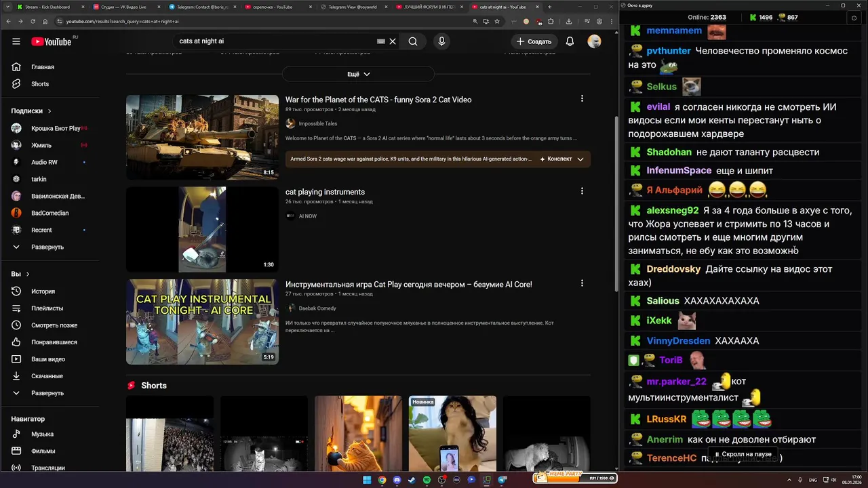Open Impossible Tales channel
The height and width of the screenshot is (488, 868).
tap(317, 123)
